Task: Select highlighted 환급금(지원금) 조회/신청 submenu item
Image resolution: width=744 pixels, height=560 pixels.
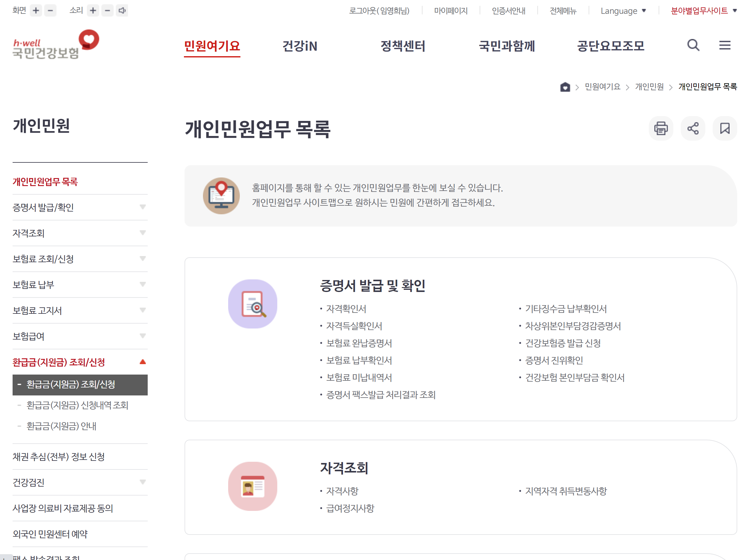Action: point(80,385)
